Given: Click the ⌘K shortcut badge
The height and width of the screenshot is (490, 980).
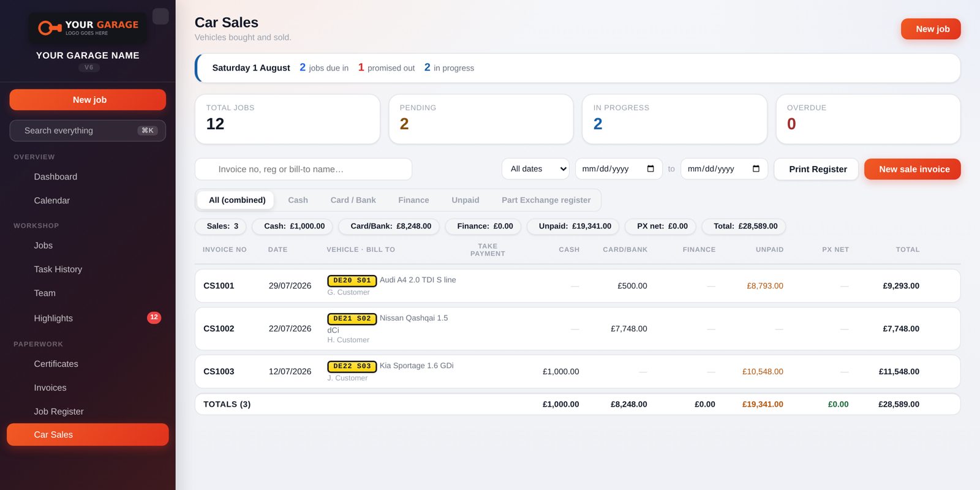Looking at the screenshot, I should tap(148, 130).
